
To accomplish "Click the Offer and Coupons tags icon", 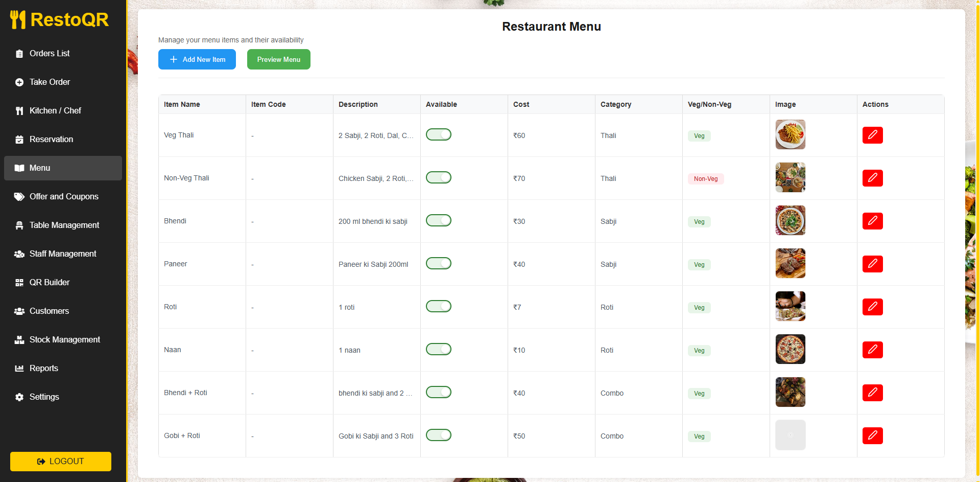I will point(19,197).
